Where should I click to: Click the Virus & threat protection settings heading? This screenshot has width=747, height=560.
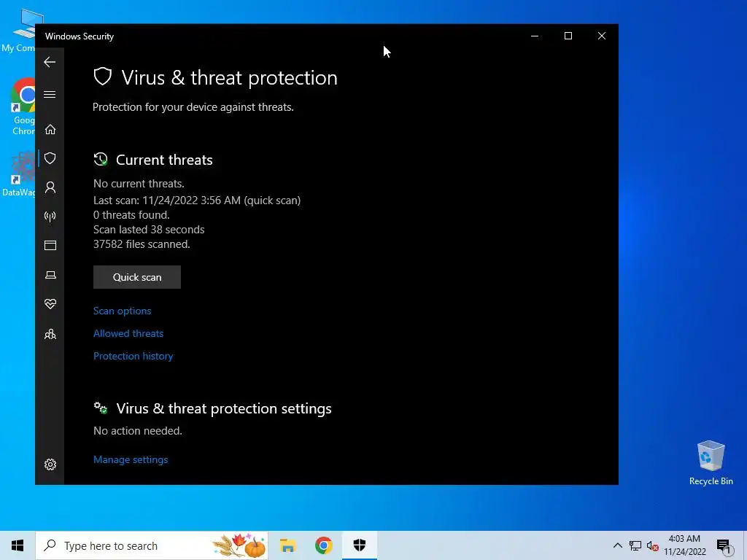point(224,408)
